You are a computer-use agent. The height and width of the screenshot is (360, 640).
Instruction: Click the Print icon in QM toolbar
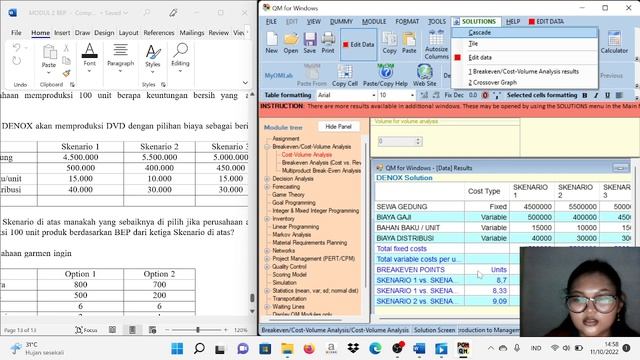tap(328, 43)
